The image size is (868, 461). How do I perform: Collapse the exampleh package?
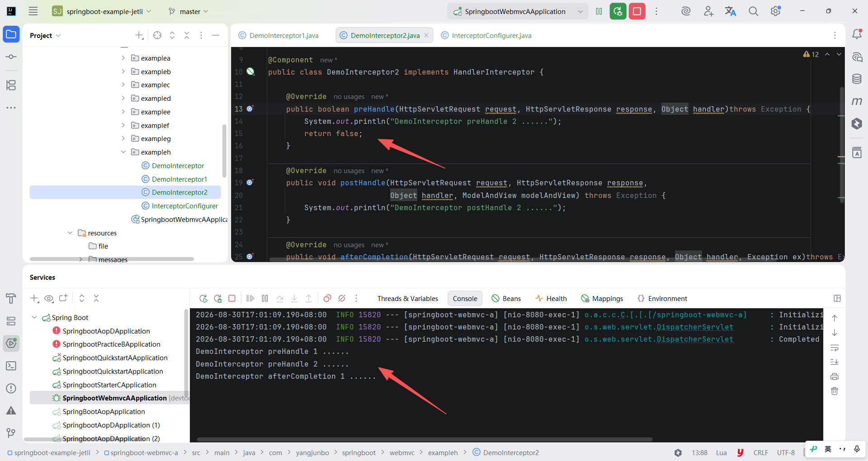point(123,152)
